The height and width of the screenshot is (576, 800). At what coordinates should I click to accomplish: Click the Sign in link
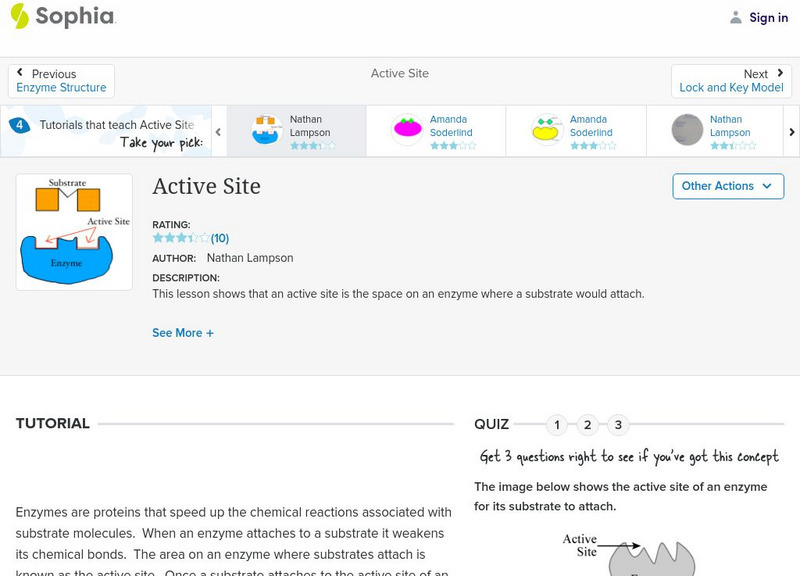click(x=768, y=17)
